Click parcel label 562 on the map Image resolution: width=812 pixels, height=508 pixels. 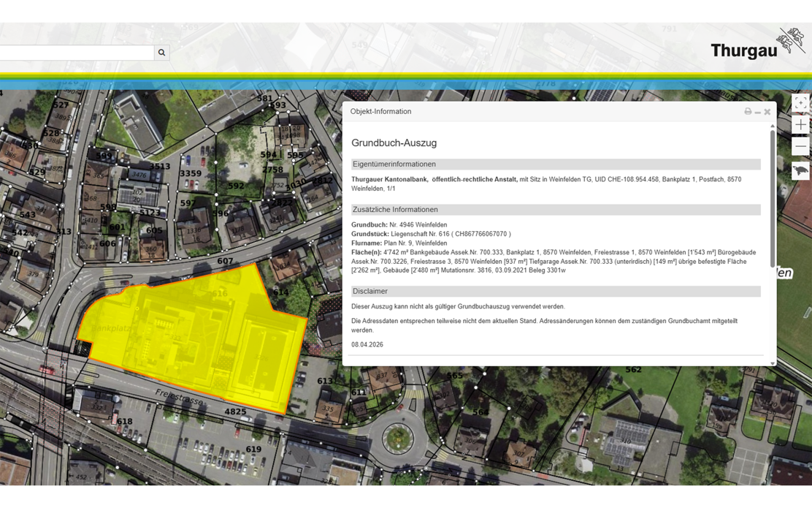pos(633,370)
